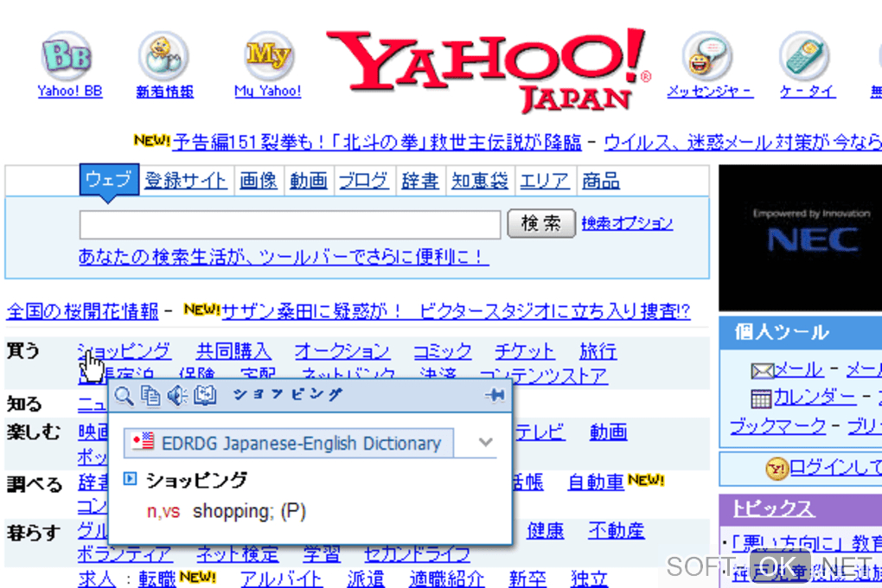
Task: Open the コミック link
Action: tap(442, 352)
